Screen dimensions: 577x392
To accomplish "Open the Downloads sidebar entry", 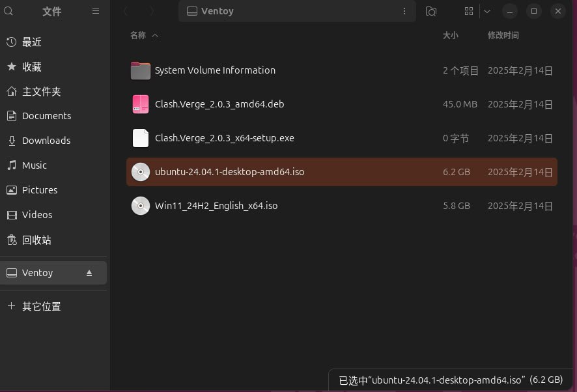I will pos(46,140).
